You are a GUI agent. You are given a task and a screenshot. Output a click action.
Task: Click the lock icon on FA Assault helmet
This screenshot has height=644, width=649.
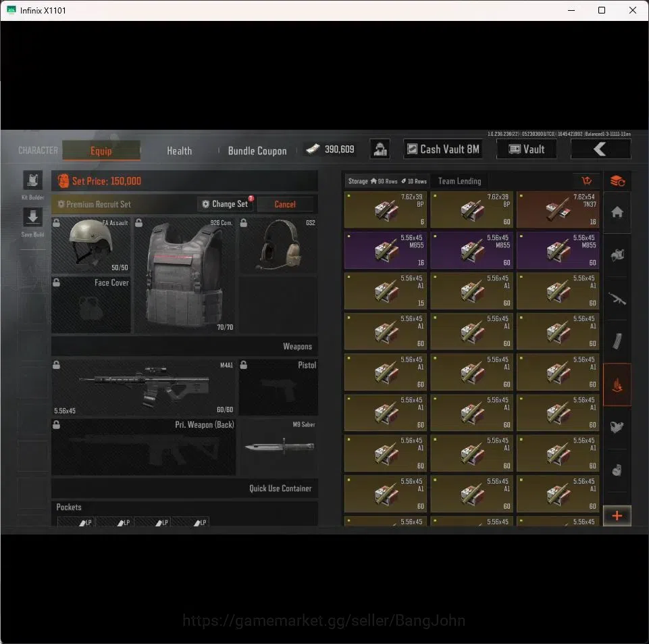[56, 223]
